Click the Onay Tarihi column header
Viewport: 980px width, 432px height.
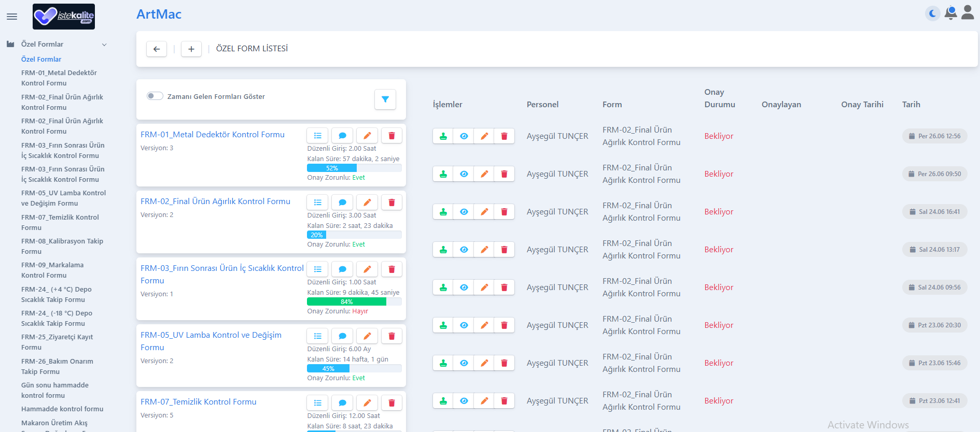pyautogui.click(x=862, y=104)
